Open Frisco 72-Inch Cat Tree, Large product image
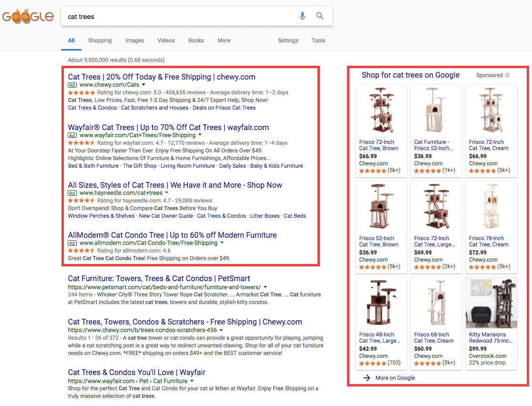532x406 pixels. [436, 206]
